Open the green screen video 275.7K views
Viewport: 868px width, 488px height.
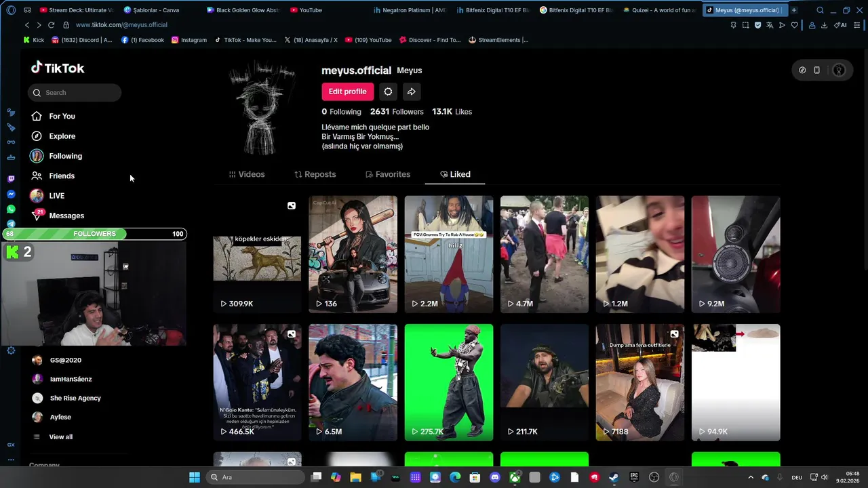[x=448, y=382]
